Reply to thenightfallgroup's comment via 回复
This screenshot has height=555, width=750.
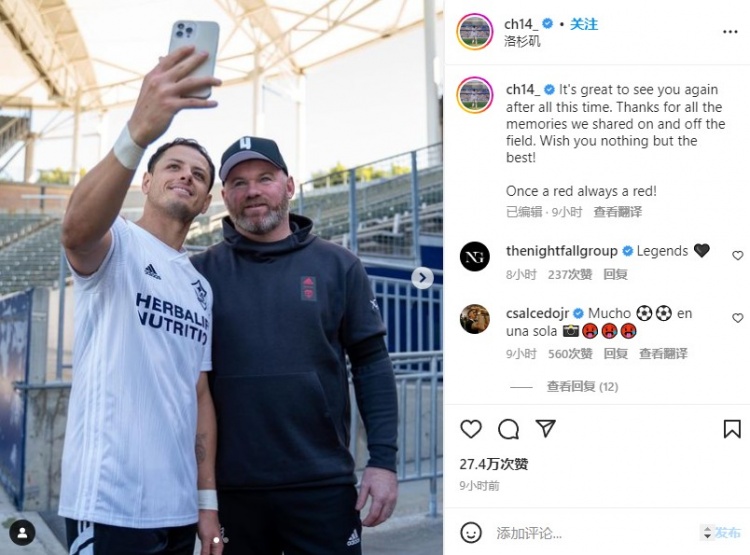pos(615,274)
